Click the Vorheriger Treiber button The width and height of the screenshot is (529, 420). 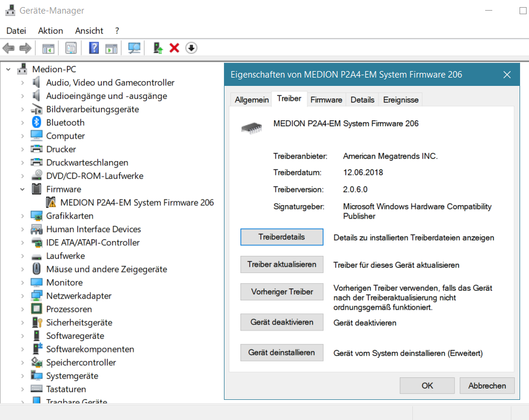point(282,291)
